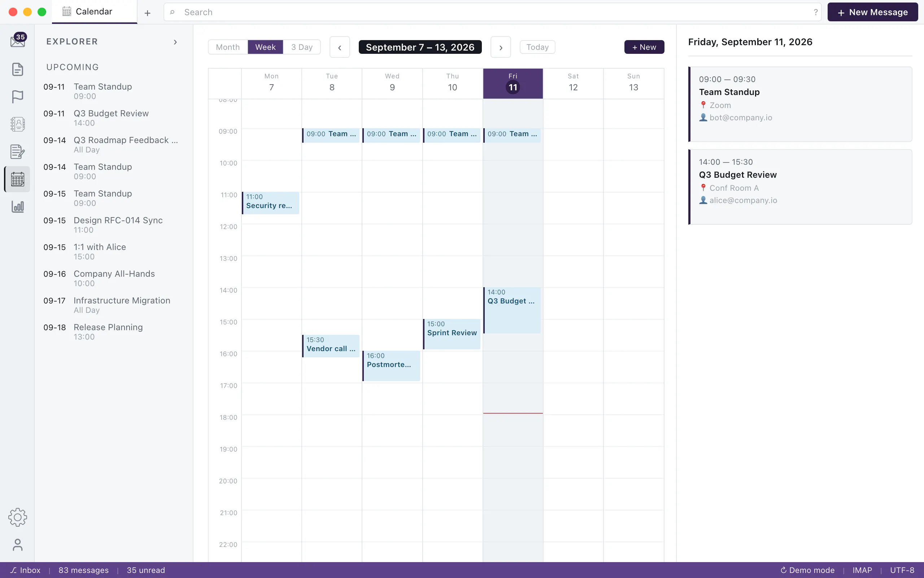Go to previous week arrow
924x578 pixels.
[339, 47]
